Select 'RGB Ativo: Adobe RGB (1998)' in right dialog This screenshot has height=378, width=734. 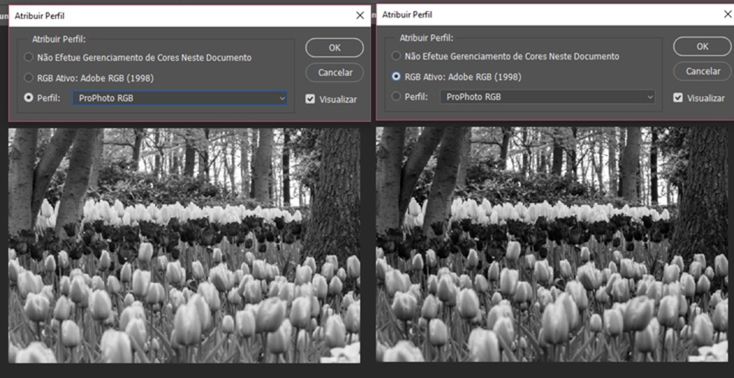396,76
